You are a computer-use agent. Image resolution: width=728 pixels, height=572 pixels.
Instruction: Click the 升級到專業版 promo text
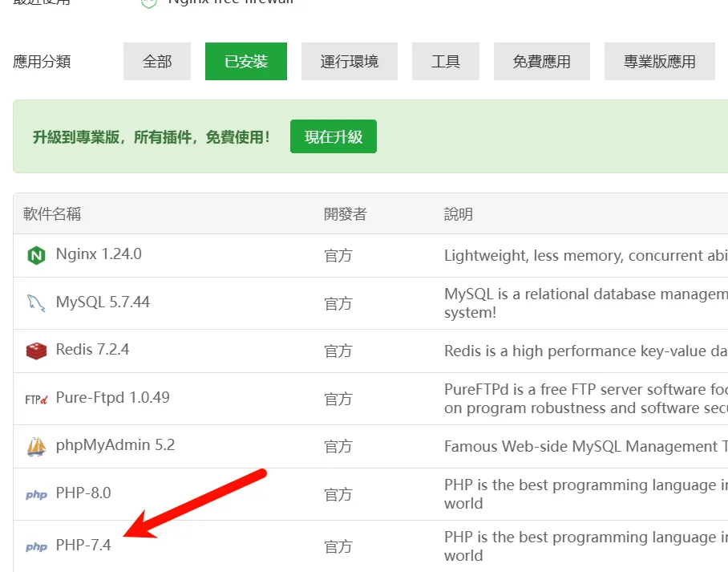point(152,137)
